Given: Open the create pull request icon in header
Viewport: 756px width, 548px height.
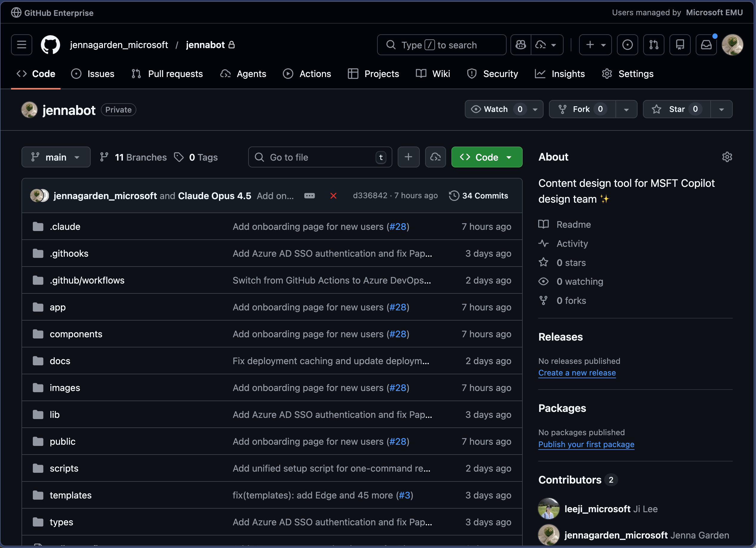Looking at the screenshot, I should tap(654, 45).
